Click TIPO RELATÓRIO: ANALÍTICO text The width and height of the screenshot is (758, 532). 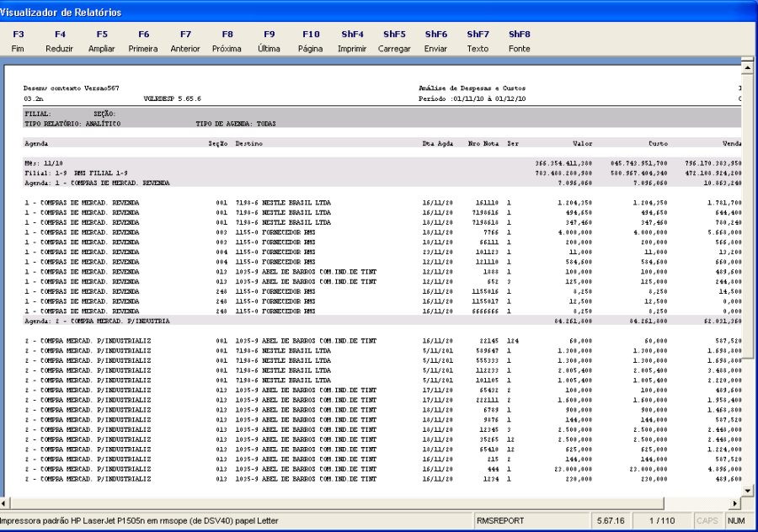click(x=72, y=125)
